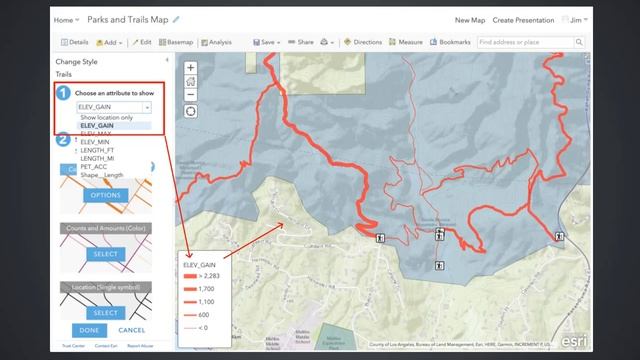This screenshot has width=640, height=360.
Task: Click lower center hiker icon in park
Action: pyautogui.click(x=439, y=266)
